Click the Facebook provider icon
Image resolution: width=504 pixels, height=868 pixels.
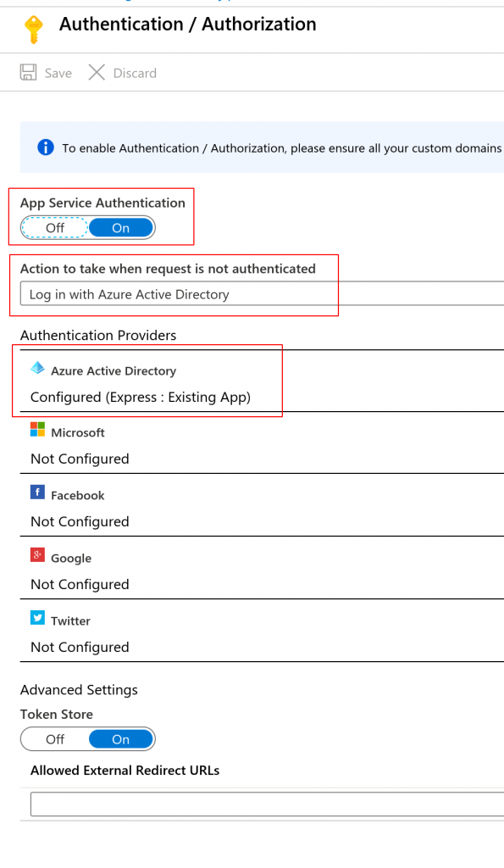(x=37, y=492)
